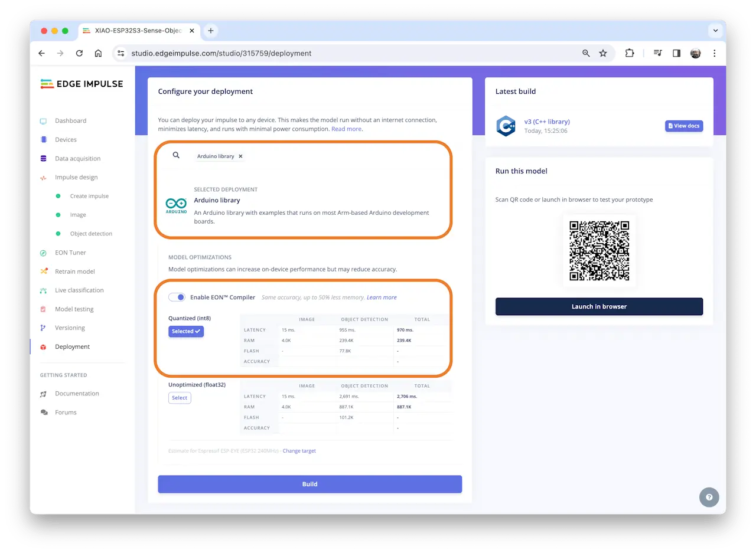The image size is (756, 553).
Task: Click the help question mark icon
Action: 709,497
